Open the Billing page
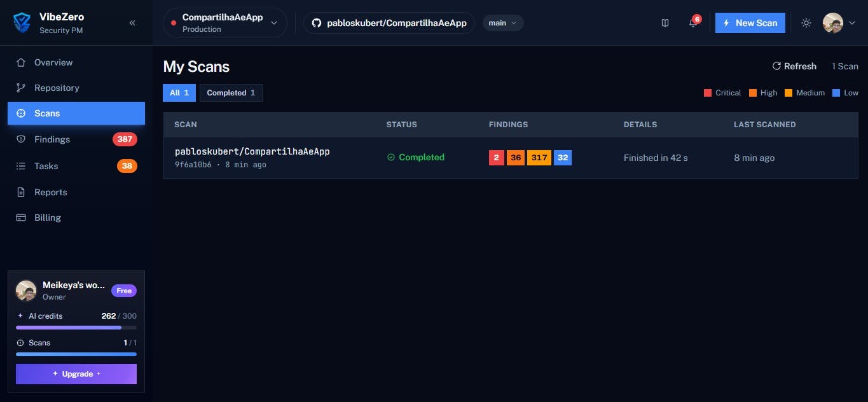Screen dimensions: 868x402 pos(76,218)
